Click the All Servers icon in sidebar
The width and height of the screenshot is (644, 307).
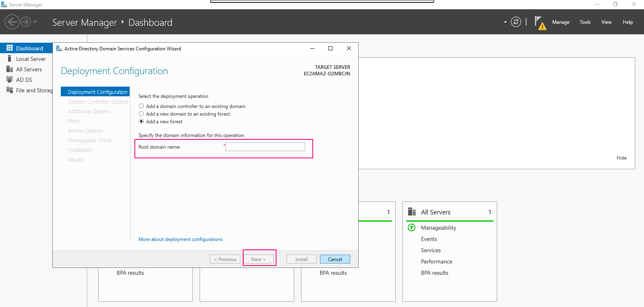(10, 69)
